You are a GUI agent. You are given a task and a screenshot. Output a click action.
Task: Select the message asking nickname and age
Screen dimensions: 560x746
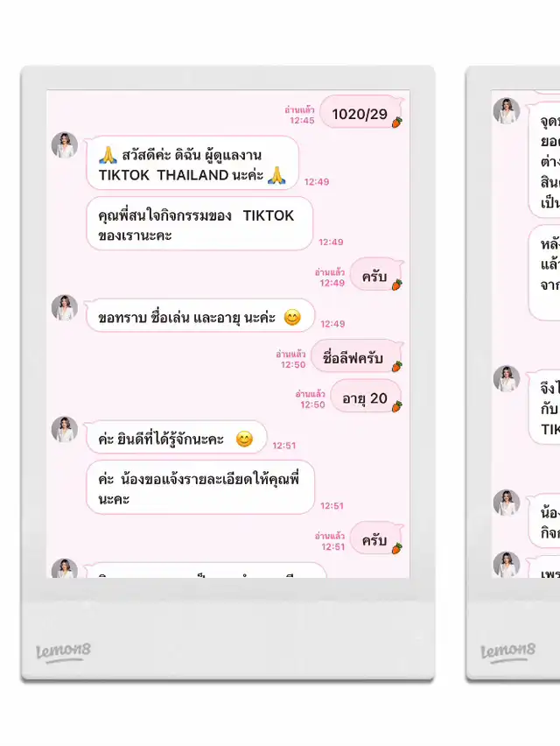pyautogui.click(x=200, y=315)
